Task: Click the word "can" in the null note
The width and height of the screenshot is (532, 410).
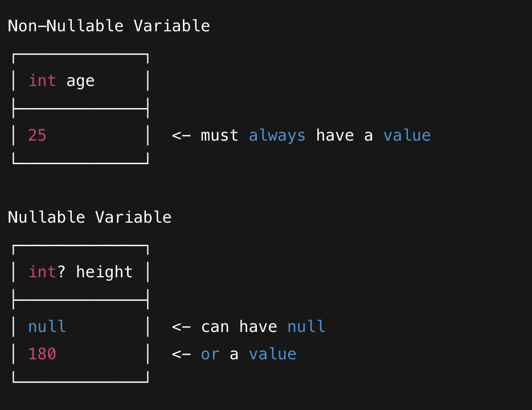Action: (215, 327)
